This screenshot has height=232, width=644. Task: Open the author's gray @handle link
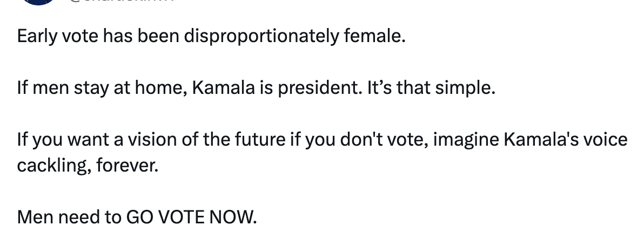[122, 2]
